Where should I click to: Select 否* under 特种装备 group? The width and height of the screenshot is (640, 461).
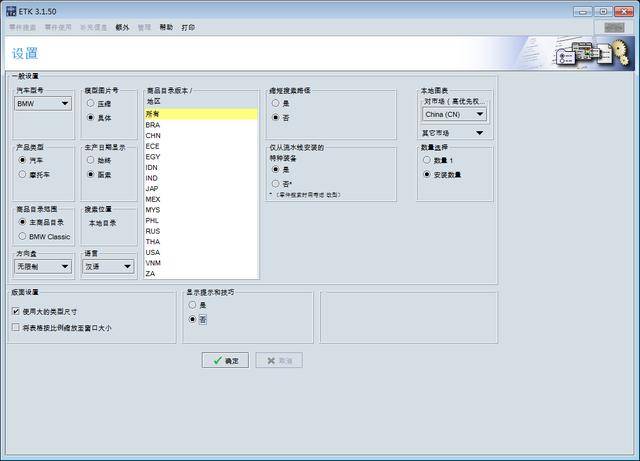pyautogui.click(x=276, y=184)
